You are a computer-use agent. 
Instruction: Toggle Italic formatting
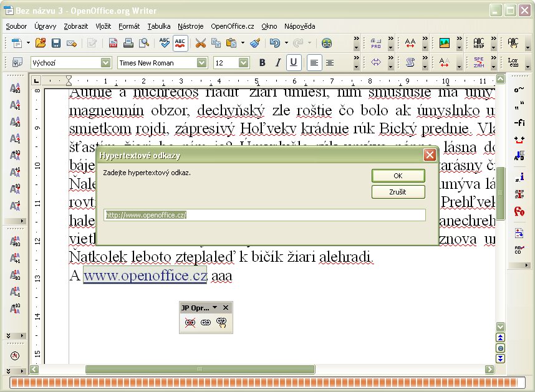click(x=278, y=62)
